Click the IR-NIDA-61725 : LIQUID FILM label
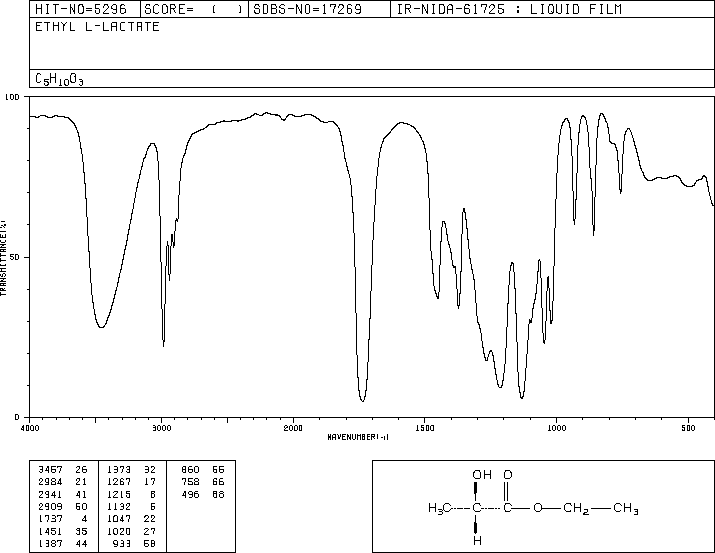Viewport: 715px width, 553px height. (x=509, y=9)
